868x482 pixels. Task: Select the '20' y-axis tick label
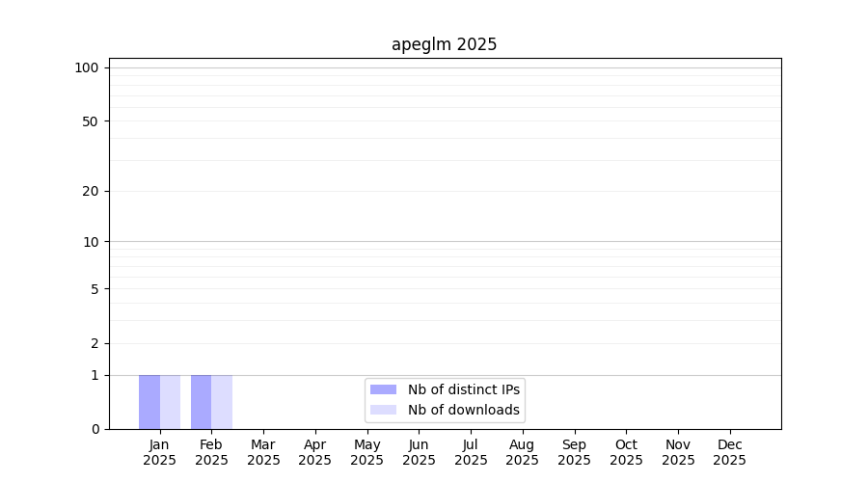coord(91,191)
